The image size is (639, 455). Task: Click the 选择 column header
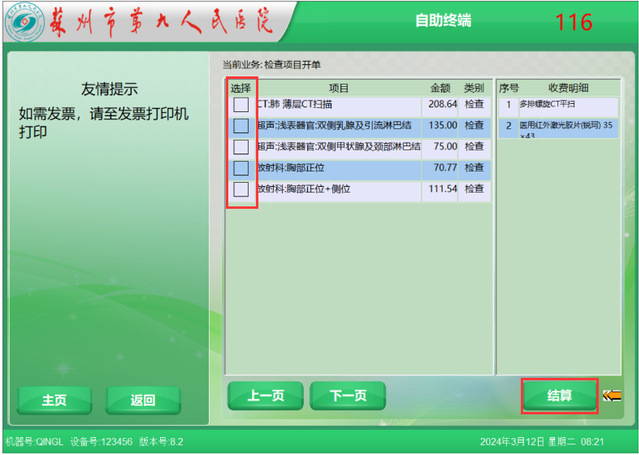240,88
